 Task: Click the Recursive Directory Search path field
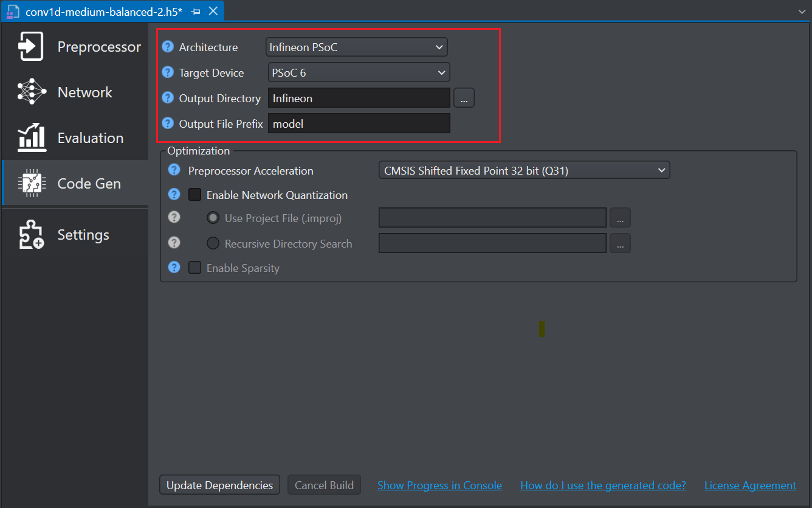click(x=492, y=243)
